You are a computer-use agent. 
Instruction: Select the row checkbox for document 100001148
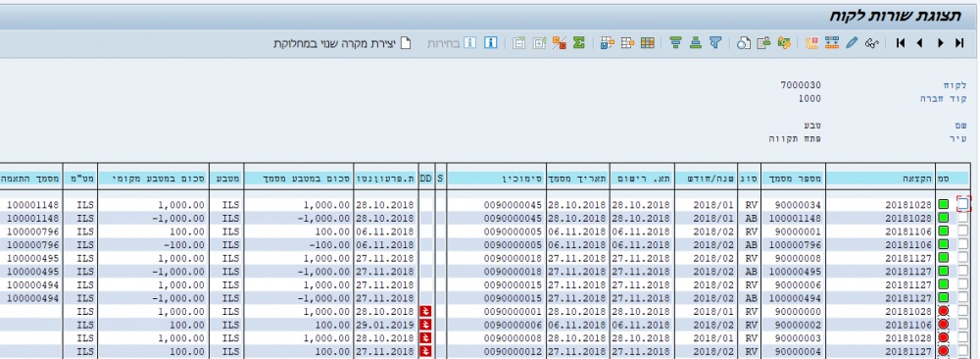963,218
